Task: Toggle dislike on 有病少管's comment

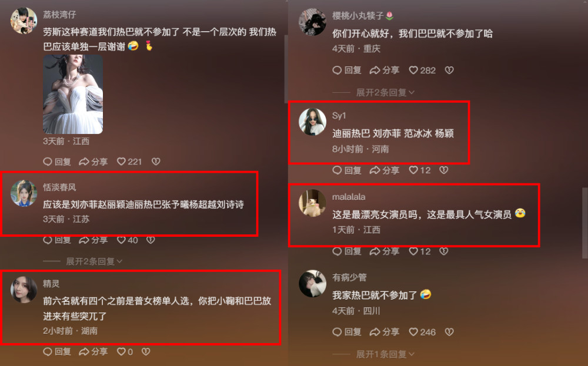Action: pyautogui.click(x=449, y=332)
